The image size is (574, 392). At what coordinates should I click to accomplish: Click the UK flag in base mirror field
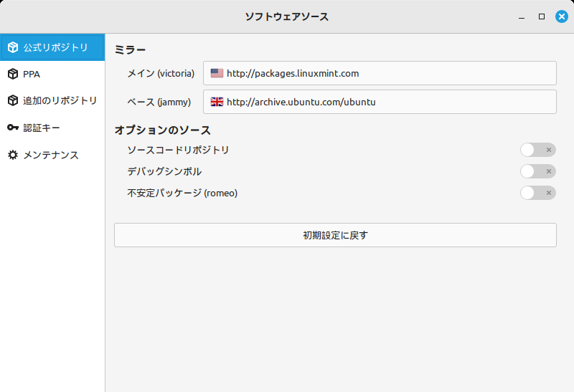click(x=217, y=102)
